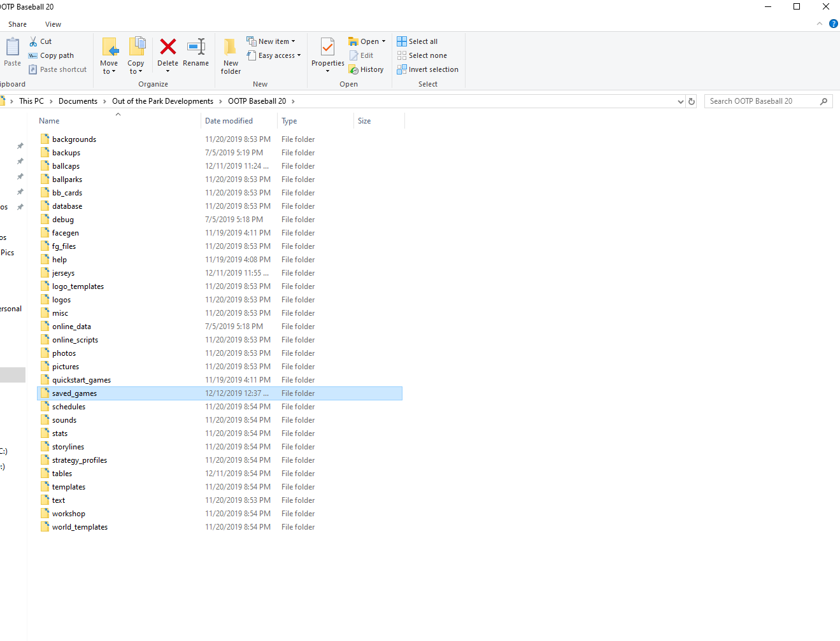Expand the chevron after Documents breadcrumb
The image size is (840, 641).
click(104, 101)
